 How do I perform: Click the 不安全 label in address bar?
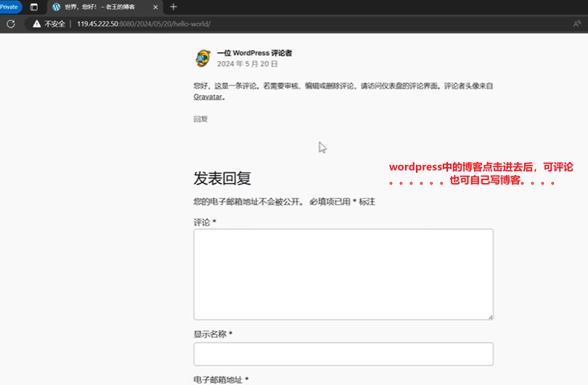tap(54, 24)
